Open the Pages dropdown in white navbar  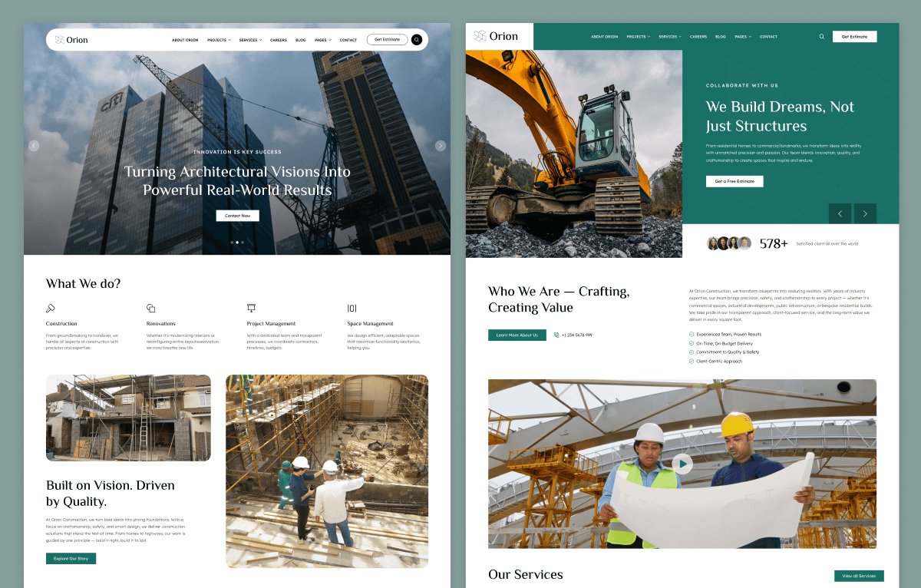pyautogui.click(x=323, y=40)
